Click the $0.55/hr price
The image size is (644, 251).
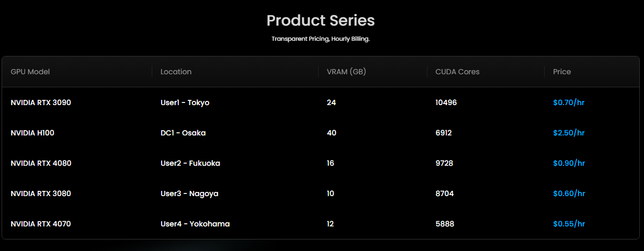569,224
